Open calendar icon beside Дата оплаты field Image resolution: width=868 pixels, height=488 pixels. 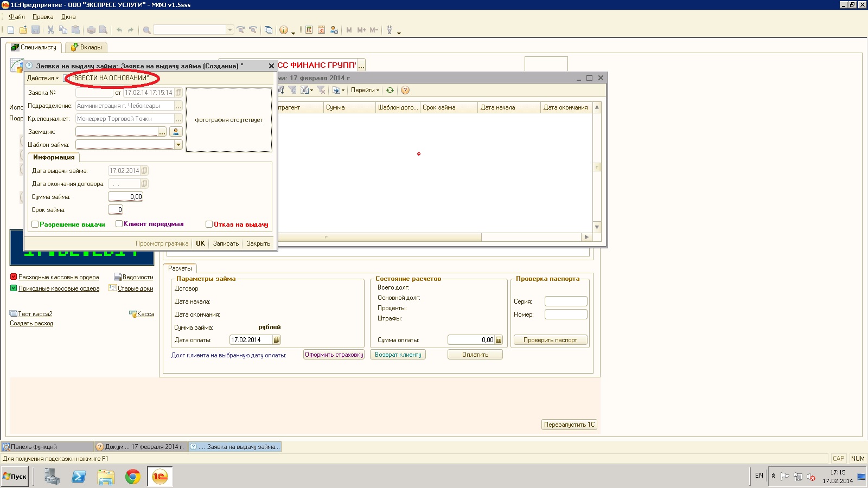[277, 340]
